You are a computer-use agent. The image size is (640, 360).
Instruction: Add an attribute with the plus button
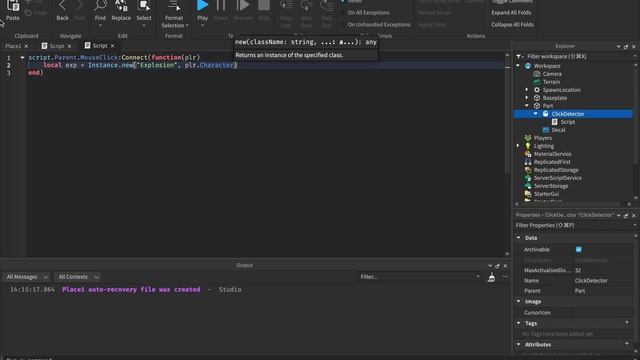[x=627, y=344]
